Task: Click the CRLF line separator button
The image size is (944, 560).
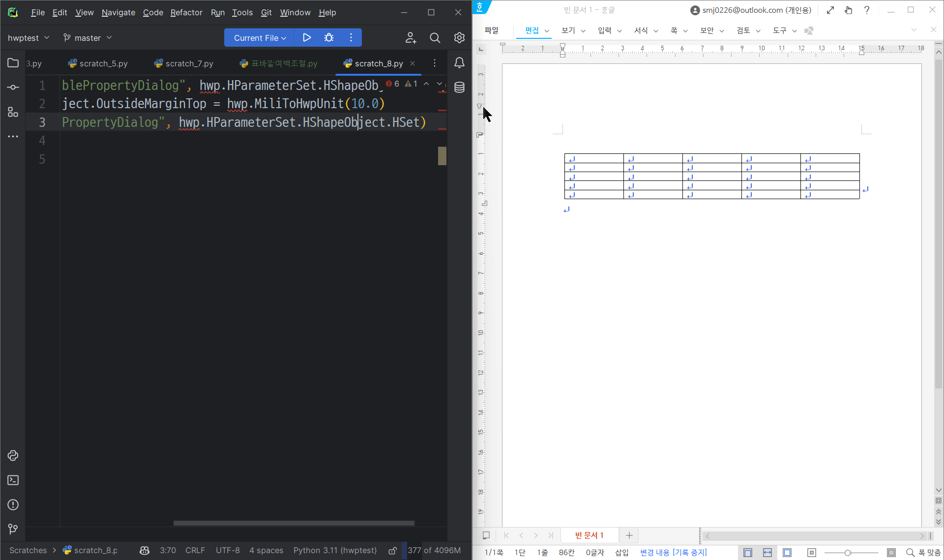Action: click(195, 551)
